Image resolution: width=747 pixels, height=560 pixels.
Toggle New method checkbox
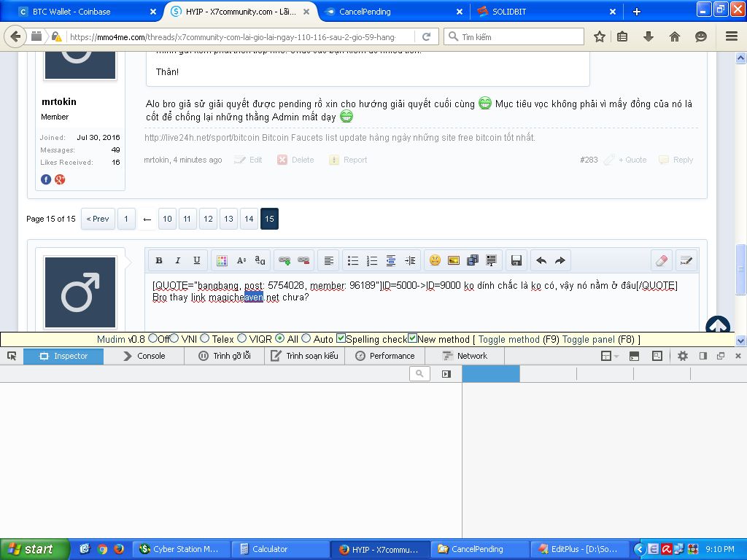tap(413, 338)
